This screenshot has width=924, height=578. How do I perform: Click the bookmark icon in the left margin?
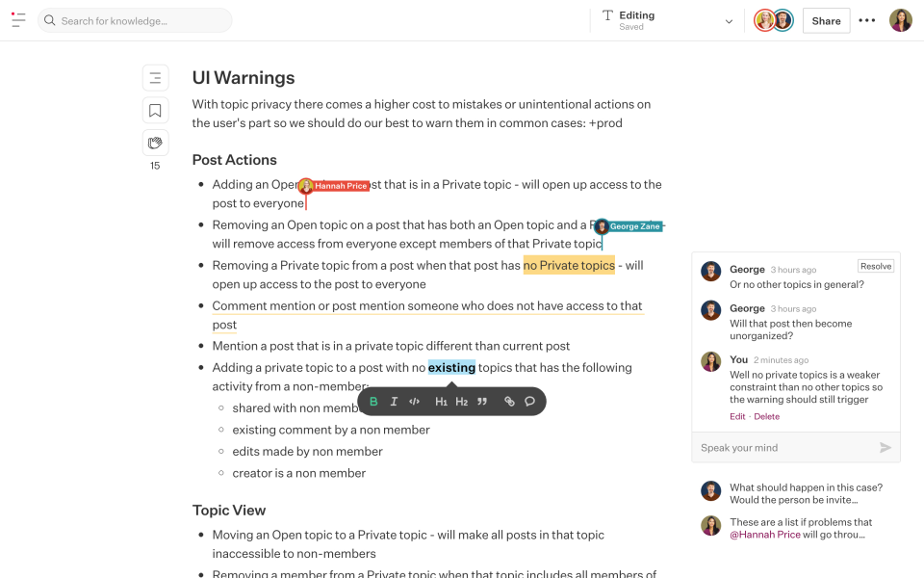[x=155, y=110]
